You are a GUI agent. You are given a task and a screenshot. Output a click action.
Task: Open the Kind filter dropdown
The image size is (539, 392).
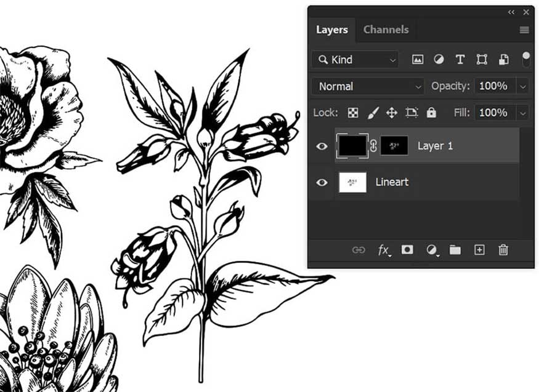[355, 60]
